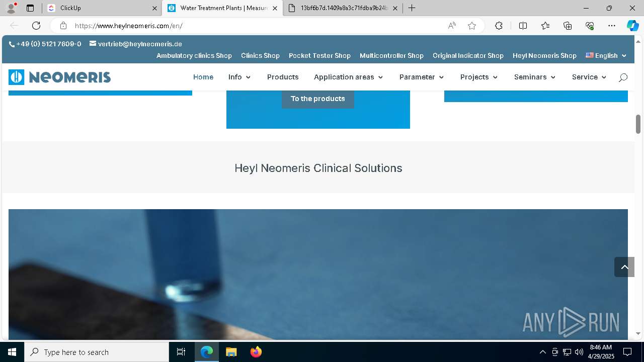The width and height of the screenshot is (644, 362).
Task: Open Heyl Neomeris Shop link
Action: (544, 56)
